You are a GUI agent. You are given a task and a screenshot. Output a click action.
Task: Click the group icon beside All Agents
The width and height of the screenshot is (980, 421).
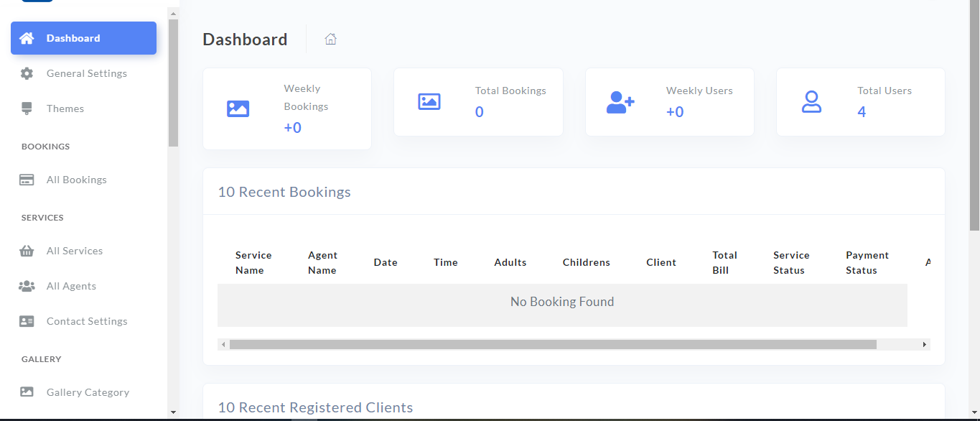tap(27, 286)
